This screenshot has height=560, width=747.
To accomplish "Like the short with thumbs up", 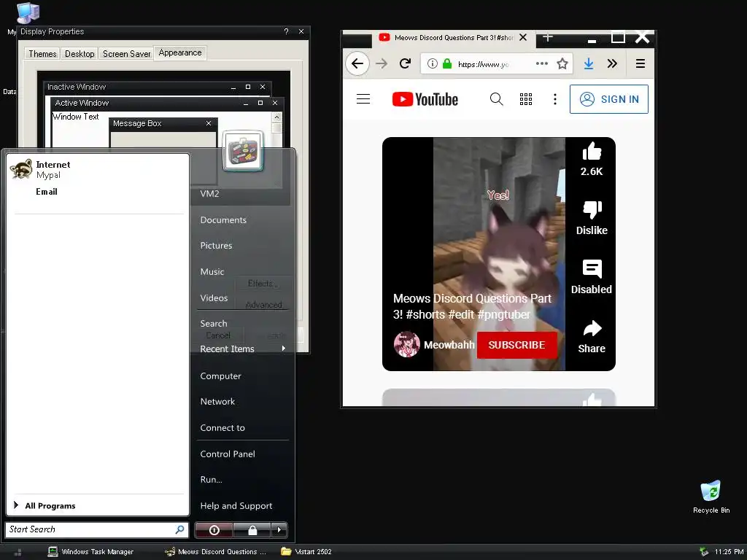I will 592,152.
